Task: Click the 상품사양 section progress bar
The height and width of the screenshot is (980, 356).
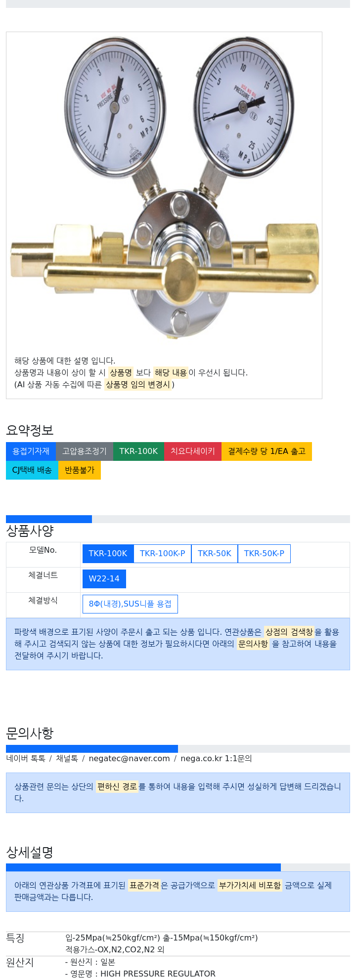Action: (x=178, y=519)
